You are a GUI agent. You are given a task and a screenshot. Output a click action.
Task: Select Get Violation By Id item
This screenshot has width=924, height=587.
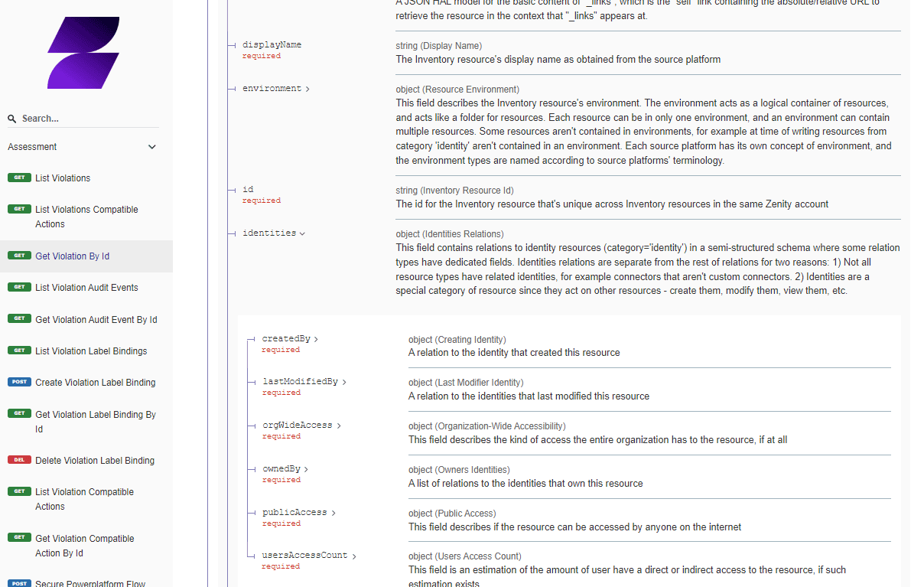pos(86,256)
